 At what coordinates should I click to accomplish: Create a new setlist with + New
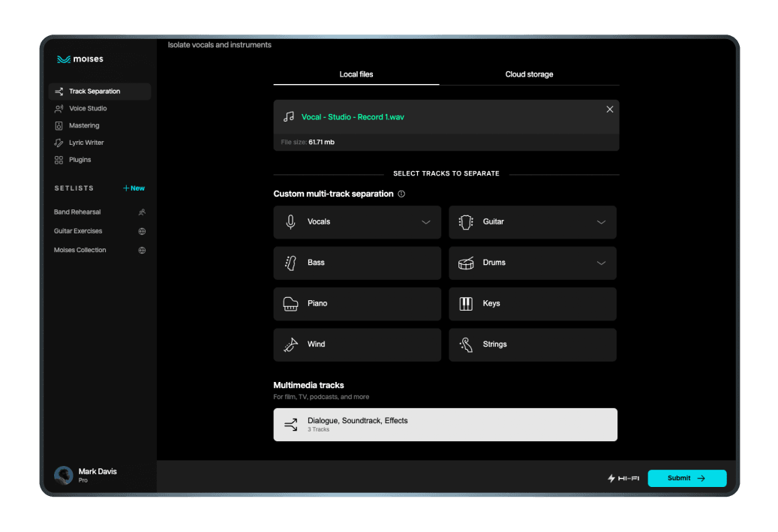click(134, 188)
